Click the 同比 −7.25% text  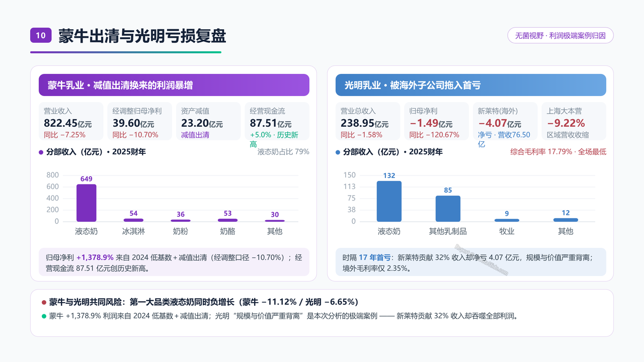click(x=64, y=135)
